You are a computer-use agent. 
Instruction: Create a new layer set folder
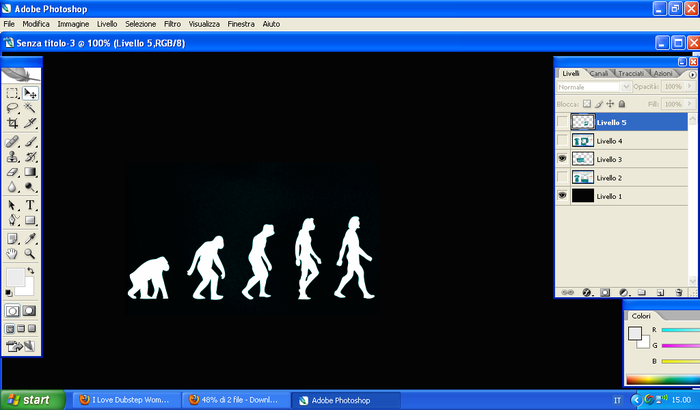(642, 293)
